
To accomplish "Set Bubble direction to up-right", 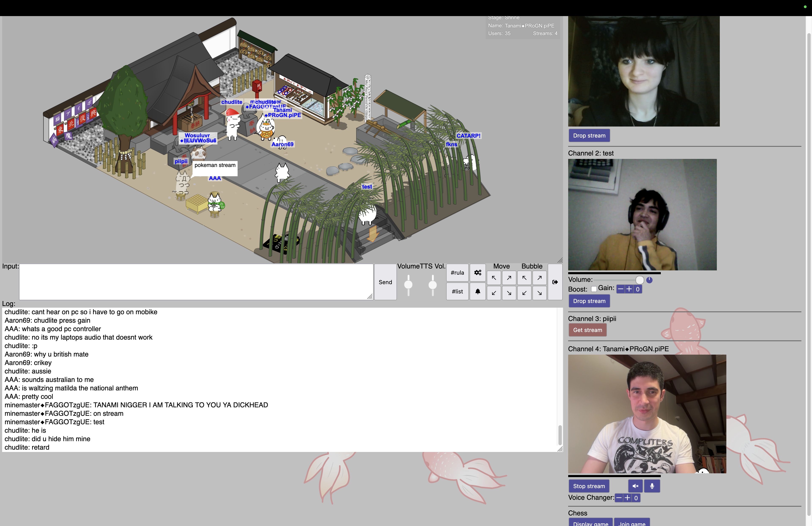I will click(539, 278).
